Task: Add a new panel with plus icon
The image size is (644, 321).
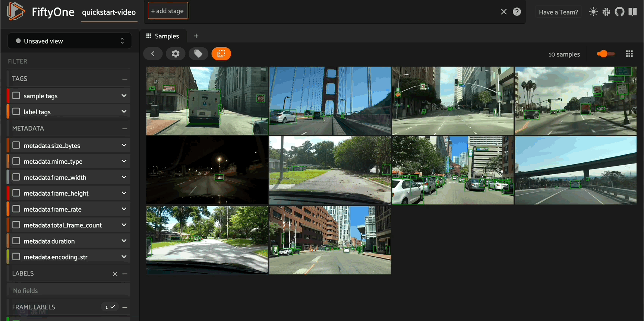Action: pyautogui.click(x=196, y=36)
